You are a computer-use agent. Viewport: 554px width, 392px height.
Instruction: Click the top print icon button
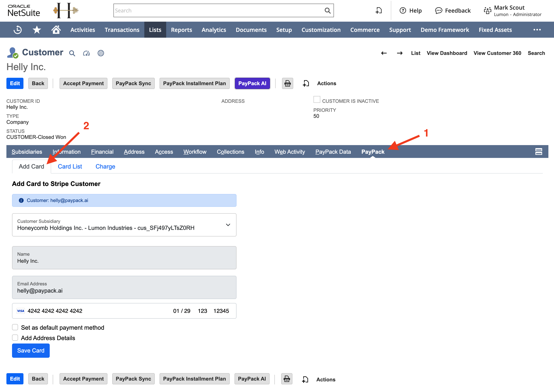(287, 83)
